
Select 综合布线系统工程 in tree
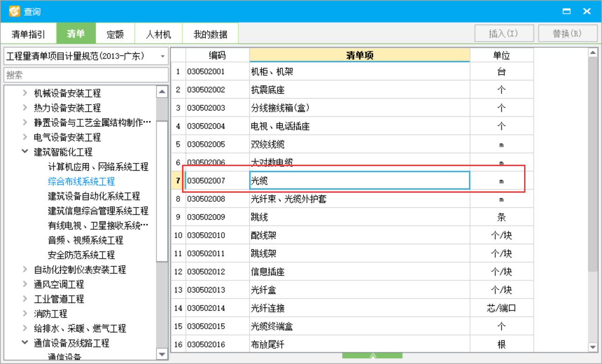[x=81, y=182]
